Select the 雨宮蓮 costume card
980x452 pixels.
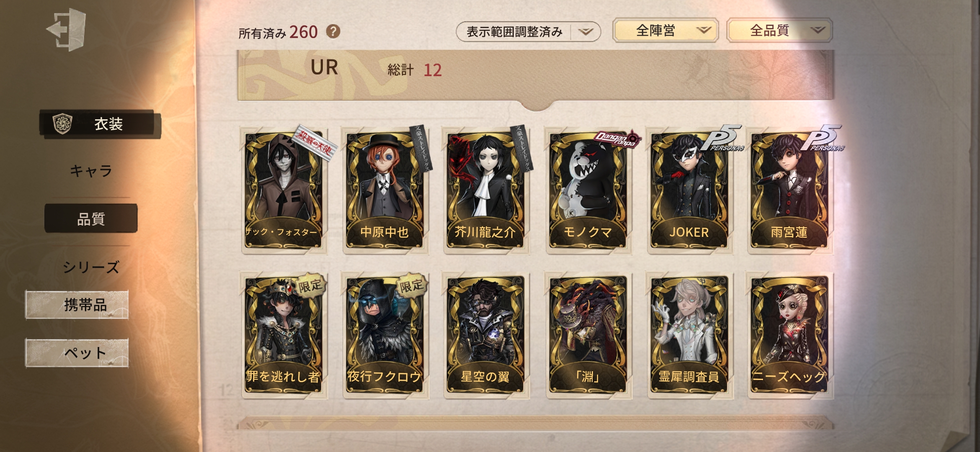[x=789, y=190]
